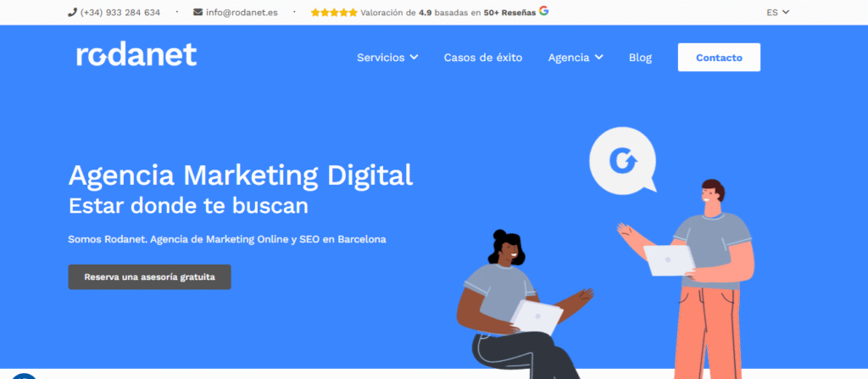Expand the Agencia menu chevron
Image resolution: width=868 pixels, height=379 pixels.
(x=598, y=57)
